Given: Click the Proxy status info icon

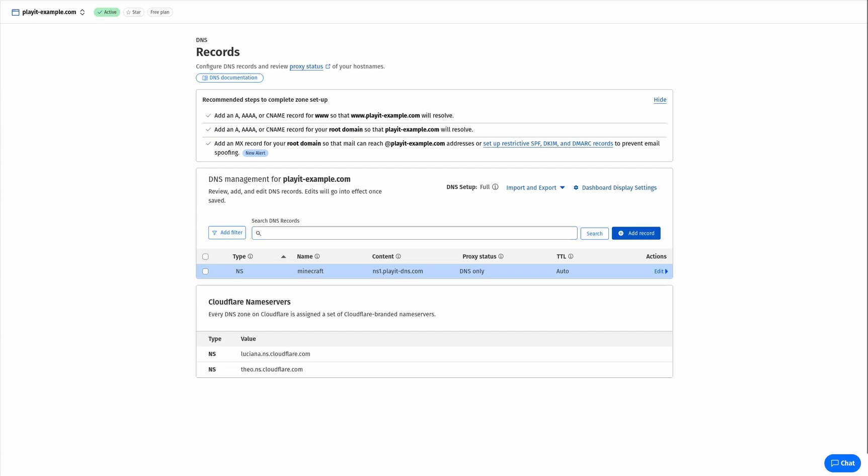Looking at the screenshot, I should coord(502,256).
